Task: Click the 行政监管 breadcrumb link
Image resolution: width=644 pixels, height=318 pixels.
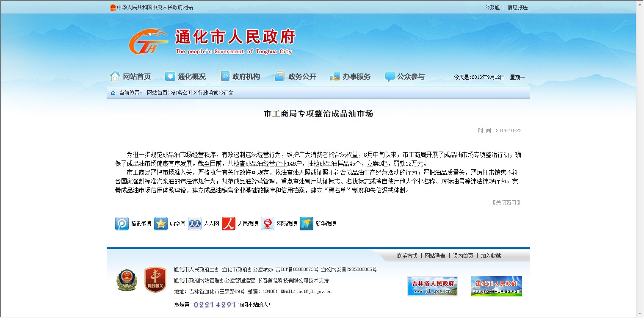Action: click(208, 93)
